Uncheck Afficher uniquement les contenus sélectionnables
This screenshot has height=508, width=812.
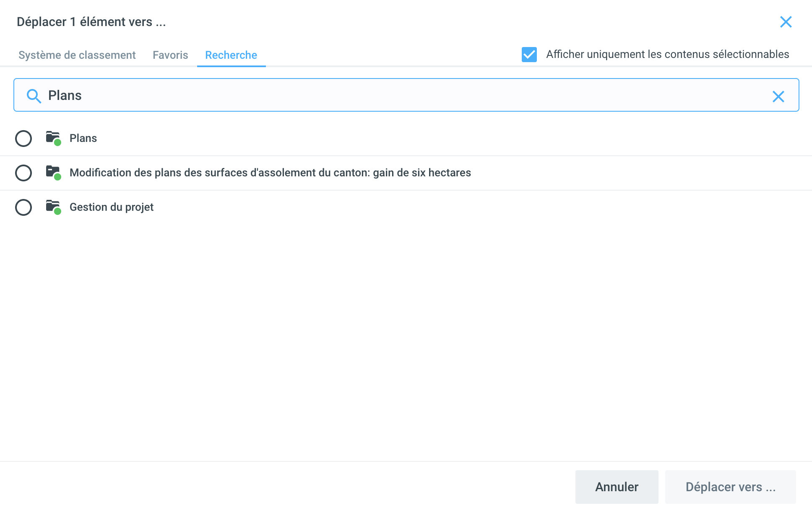pos(529,55)
